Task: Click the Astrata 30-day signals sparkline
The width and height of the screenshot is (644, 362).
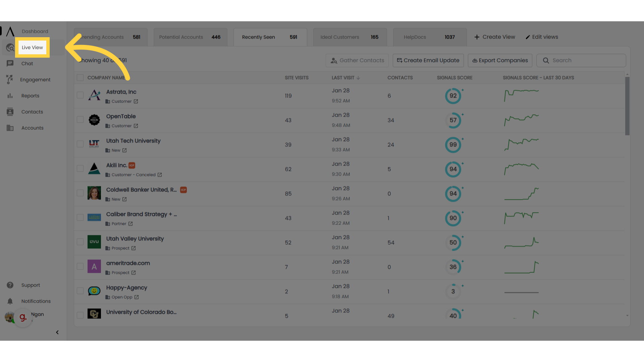Action: 522,96
